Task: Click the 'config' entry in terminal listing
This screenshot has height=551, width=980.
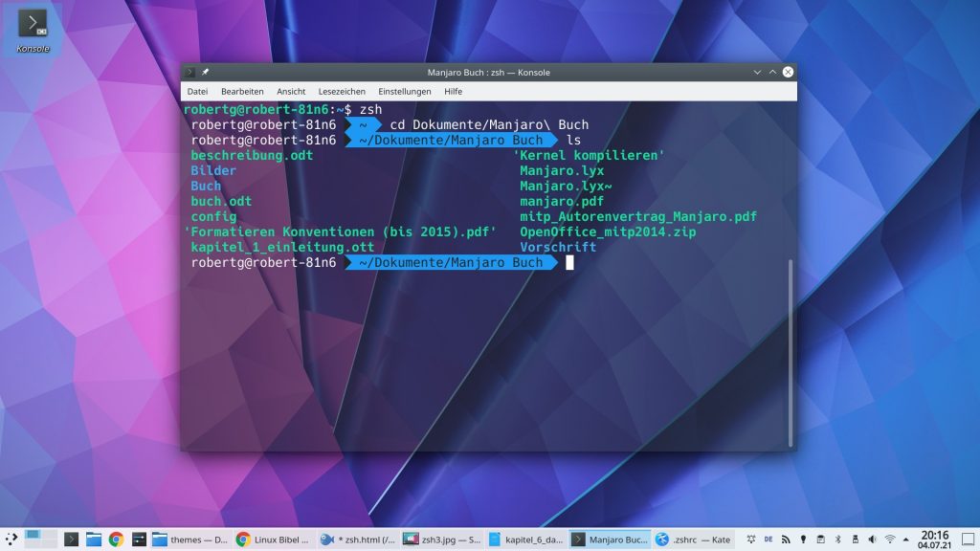Action: [x=213, y=217]
